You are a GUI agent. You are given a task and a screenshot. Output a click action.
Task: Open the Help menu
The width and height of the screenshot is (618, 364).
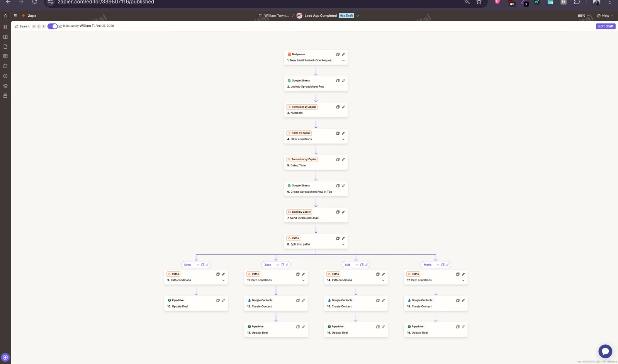point(605,16)
